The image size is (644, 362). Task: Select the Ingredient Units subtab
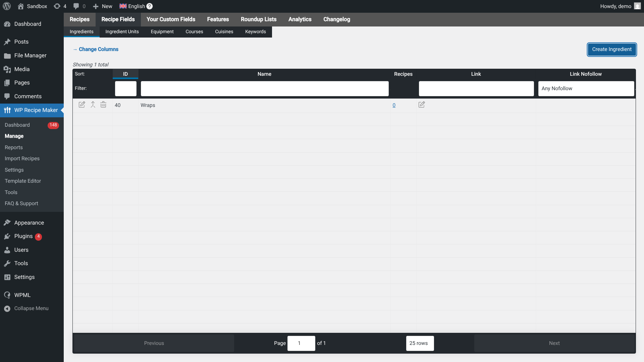coord(122,32)
